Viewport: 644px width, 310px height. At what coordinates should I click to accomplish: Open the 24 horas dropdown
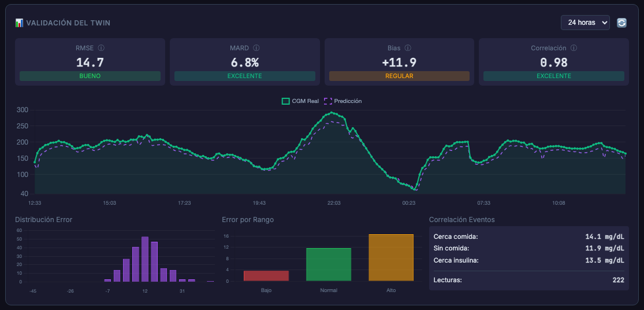(x=585, y=23)
